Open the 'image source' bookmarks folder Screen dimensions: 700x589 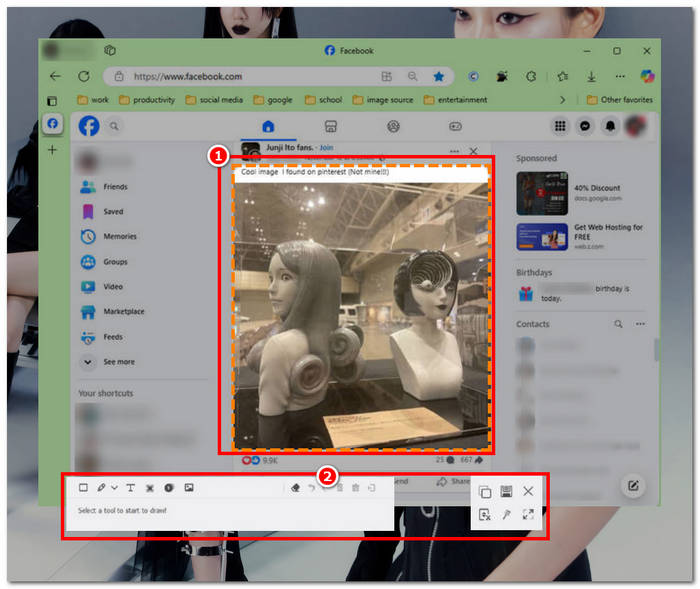[383, 100]
